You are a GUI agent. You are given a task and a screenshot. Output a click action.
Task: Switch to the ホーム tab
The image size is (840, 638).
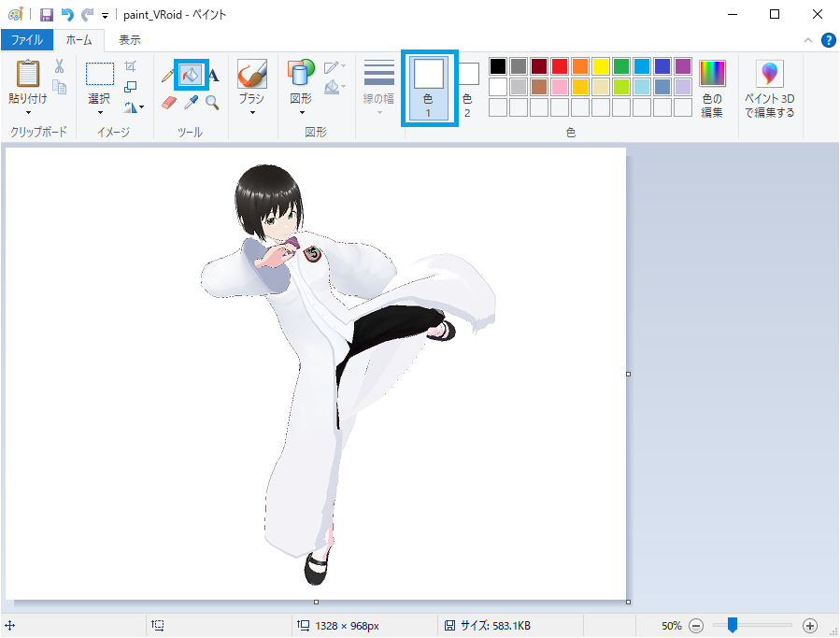tap(78, 40)
